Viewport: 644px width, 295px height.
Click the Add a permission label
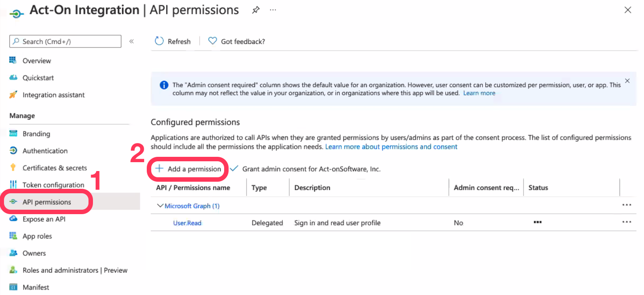point(194,169)
